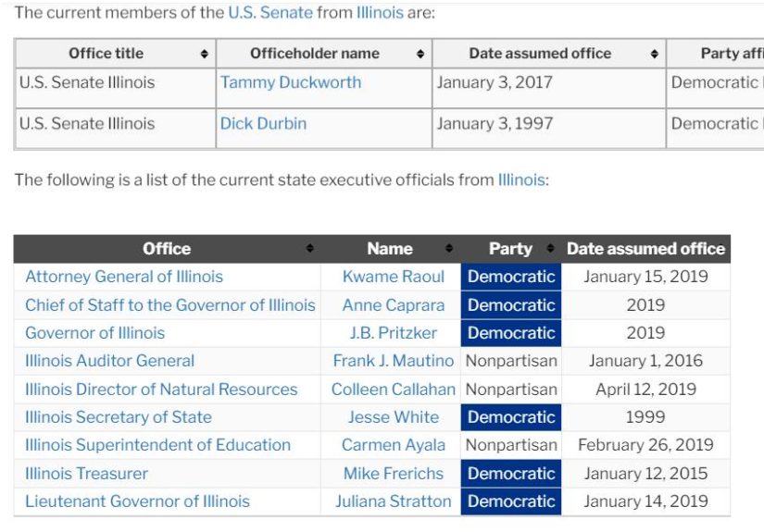Click the Juliana Stratton link
Screen dimensions: 764x532
(x=393, y=501)
